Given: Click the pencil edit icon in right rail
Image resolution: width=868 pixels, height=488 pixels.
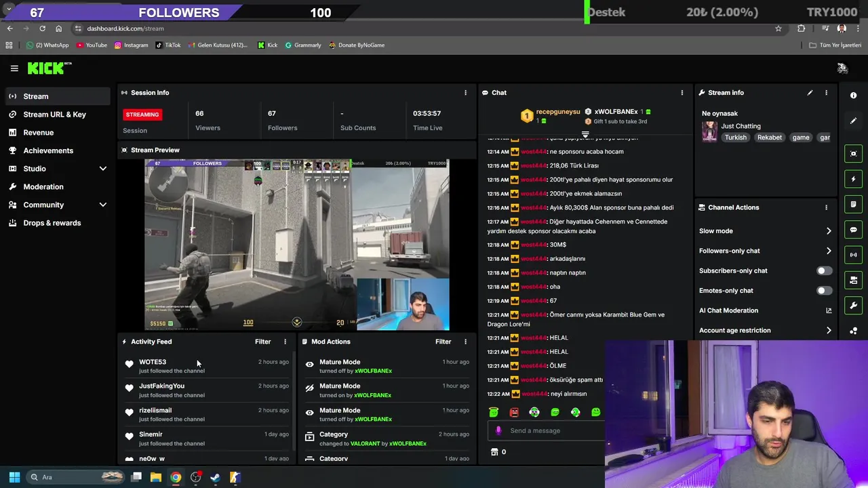Looking at the screenshot, I should click(x=853, y=121).
